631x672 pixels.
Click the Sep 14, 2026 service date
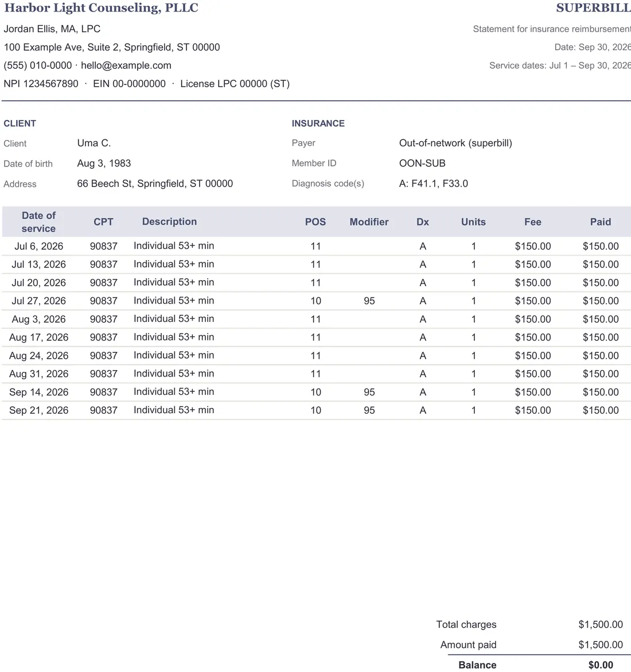click(38, 392)
